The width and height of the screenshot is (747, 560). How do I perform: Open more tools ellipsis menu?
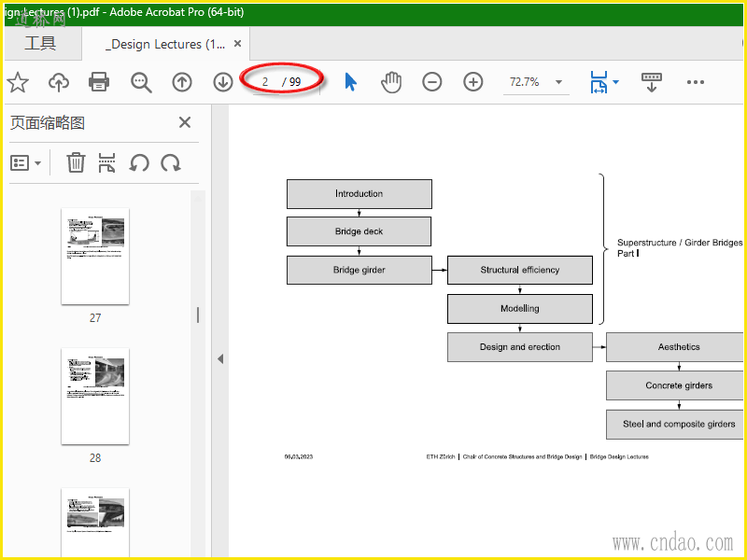click(696, 82)
